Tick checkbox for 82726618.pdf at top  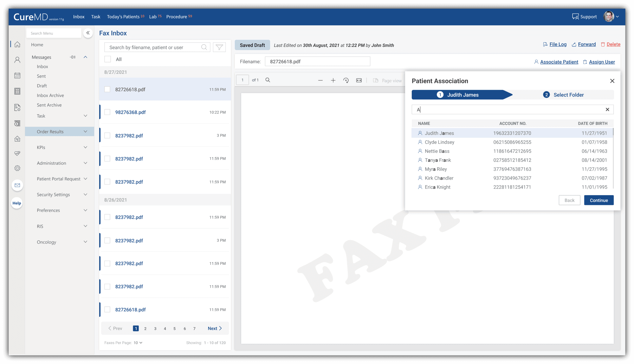tap(107, 89)
